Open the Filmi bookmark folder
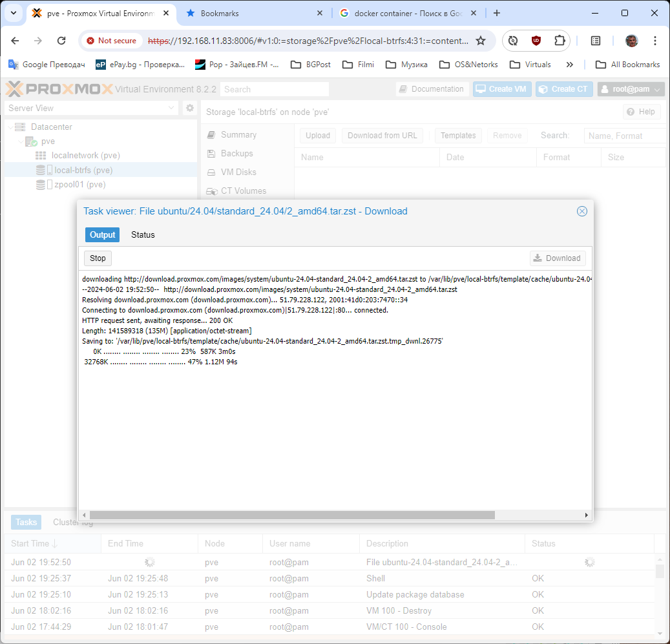Image resolution: width=670 pixels, height=644 pixels. tap(358, 65)
